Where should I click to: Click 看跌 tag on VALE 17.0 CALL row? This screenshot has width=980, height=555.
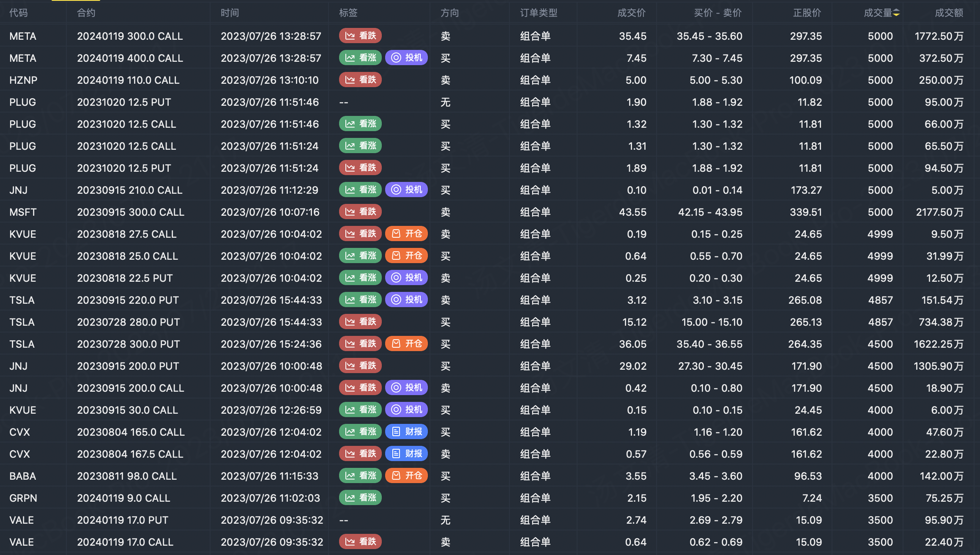tap(360, 542)
